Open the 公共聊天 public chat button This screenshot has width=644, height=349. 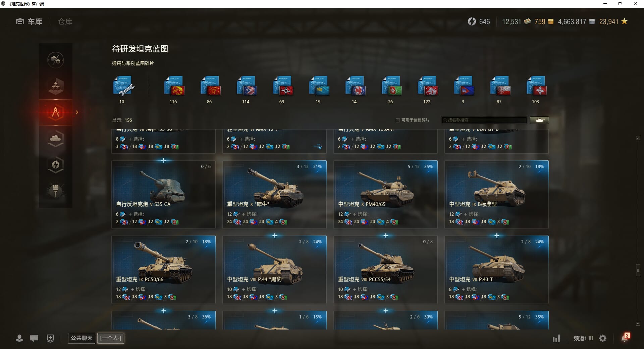[82, 338]
